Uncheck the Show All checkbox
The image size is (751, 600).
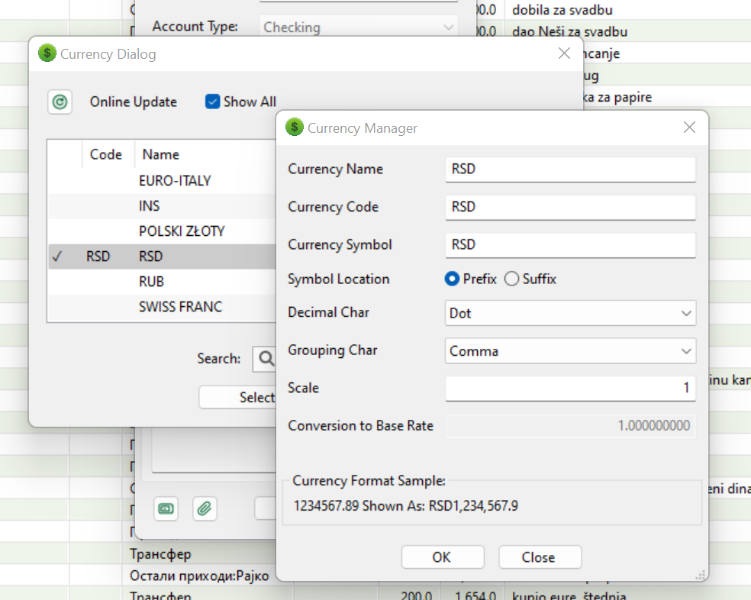coord(212,102)
